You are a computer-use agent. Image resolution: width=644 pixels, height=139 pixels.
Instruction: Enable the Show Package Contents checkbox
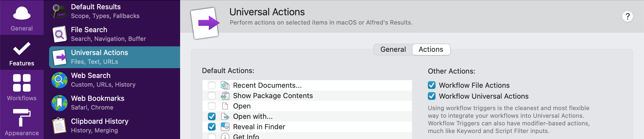212,96
